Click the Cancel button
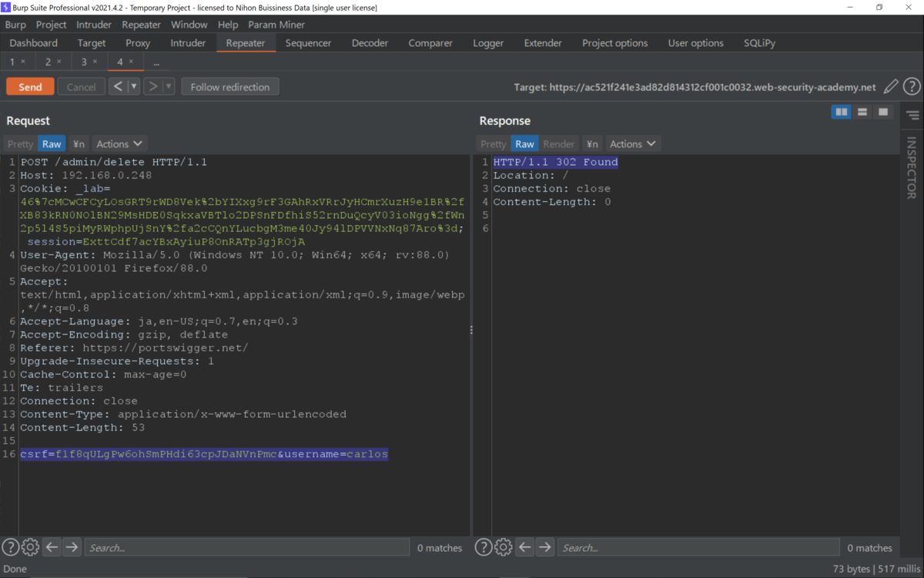 pyautogui.click(x=81, y=86)
